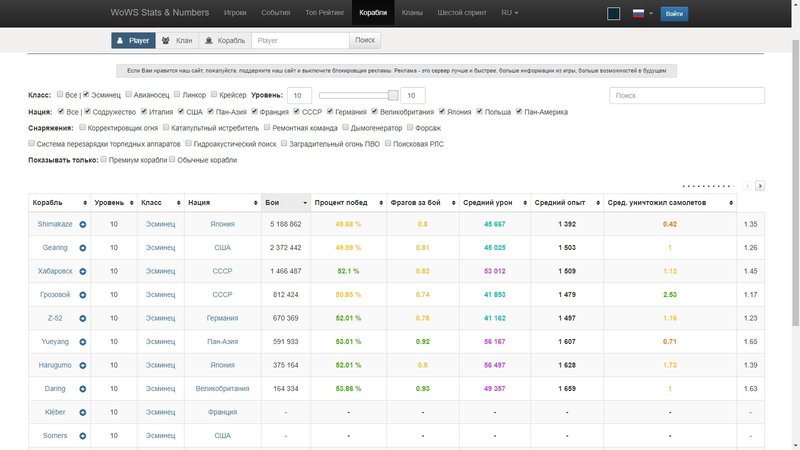Open WoWS Stats & Numbers home link

(160, 13)
